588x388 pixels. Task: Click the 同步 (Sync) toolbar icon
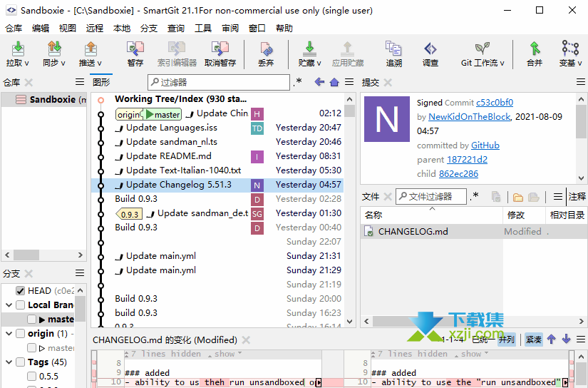tap(54, 48)
